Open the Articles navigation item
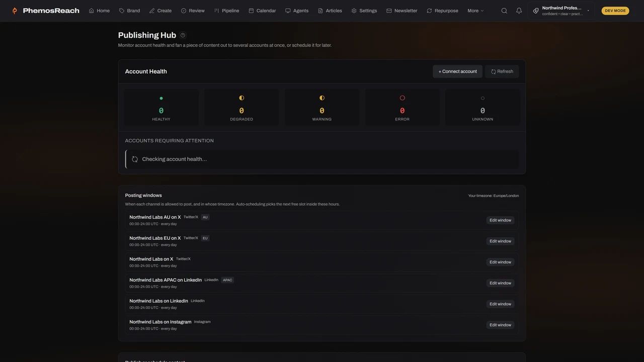 coord(330,11)
